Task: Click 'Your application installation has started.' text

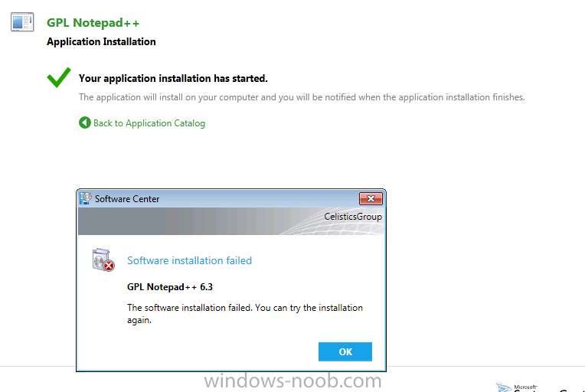Action: [173, 78]
